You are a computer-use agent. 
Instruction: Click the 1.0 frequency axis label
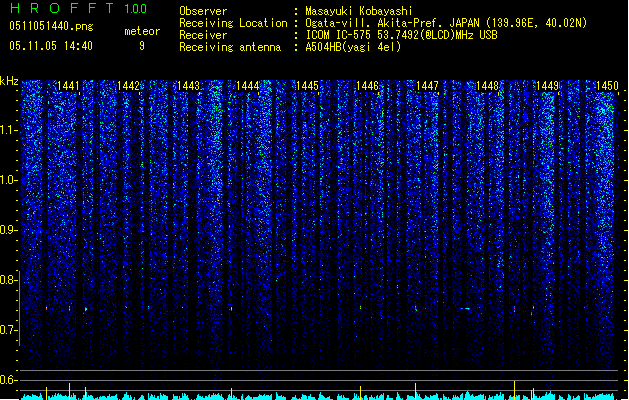point(9,180)
